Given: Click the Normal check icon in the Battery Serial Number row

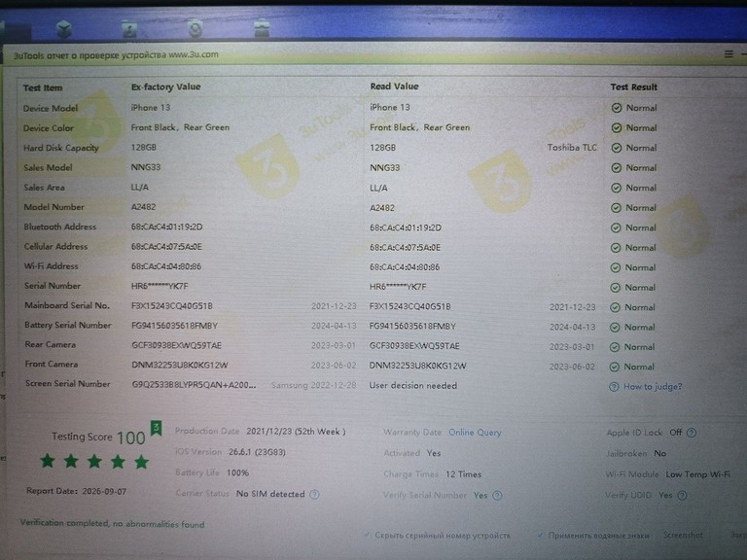Looking at the screenshot, I should point(615,328).
